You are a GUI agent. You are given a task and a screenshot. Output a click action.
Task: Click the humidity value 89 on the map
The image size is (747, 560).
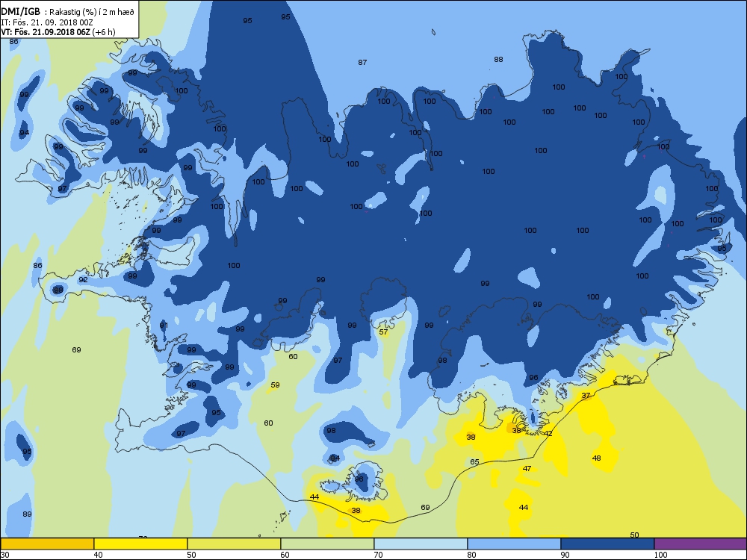click(x=27, y=514)
